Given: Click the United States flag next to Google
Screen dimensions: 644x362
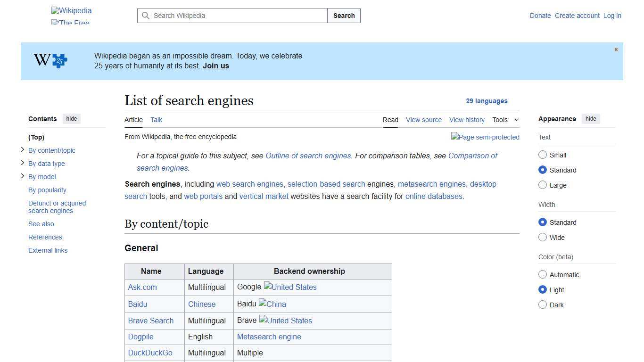Looking at the screenshot, I should pyautogui.click(x=290, y=287).
